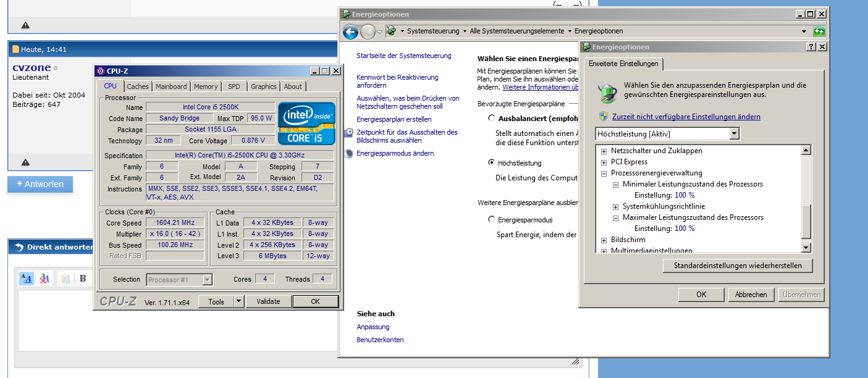
Task: Click the CPU-Z title bar icon
Action: click(100, 71)
